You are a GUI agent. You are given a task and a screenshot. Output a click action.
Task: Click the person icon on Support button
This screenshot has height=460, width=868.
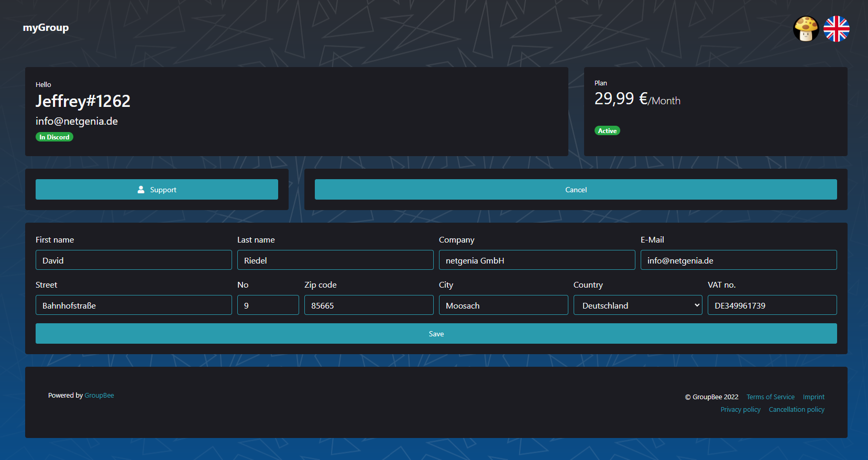(141, 190)
